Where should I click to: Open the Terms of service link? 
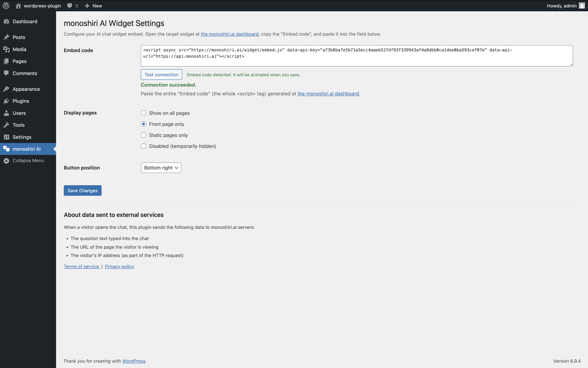click(x=82, y=266)
